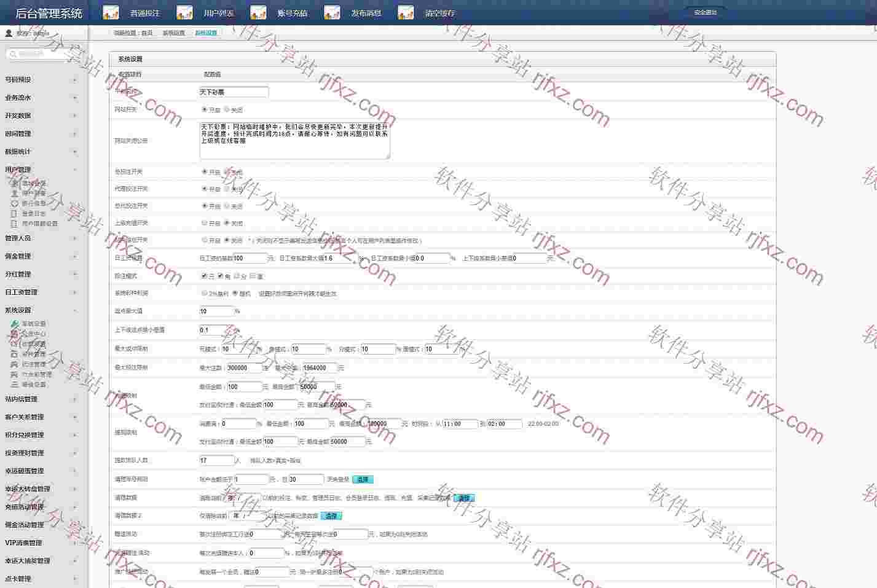
Task: Click the green wrench 系统设置 sub-item icon
Action: [x=14, y=324]
